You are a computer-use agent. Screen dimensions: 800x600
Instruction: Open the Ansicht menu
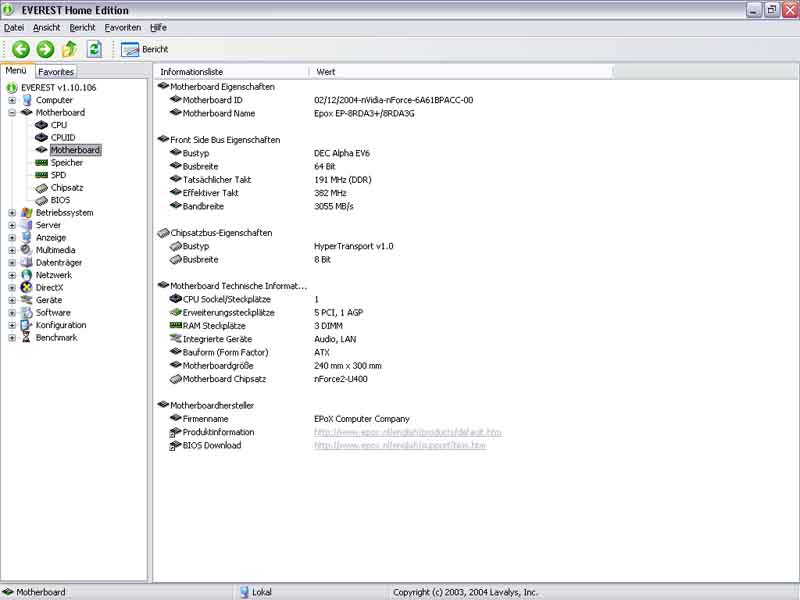click(46, 28)
